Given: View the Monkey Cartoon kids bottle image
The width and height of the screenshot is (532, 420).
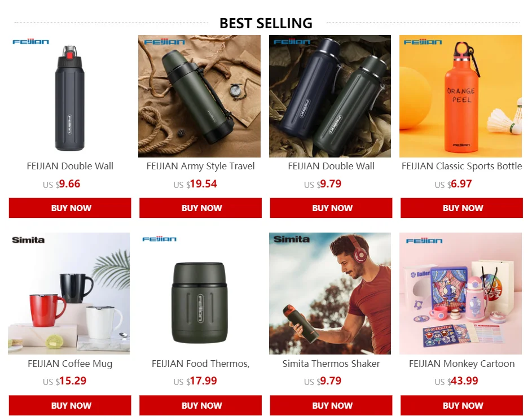Looking at the screenshot, I should coord(461,294).
